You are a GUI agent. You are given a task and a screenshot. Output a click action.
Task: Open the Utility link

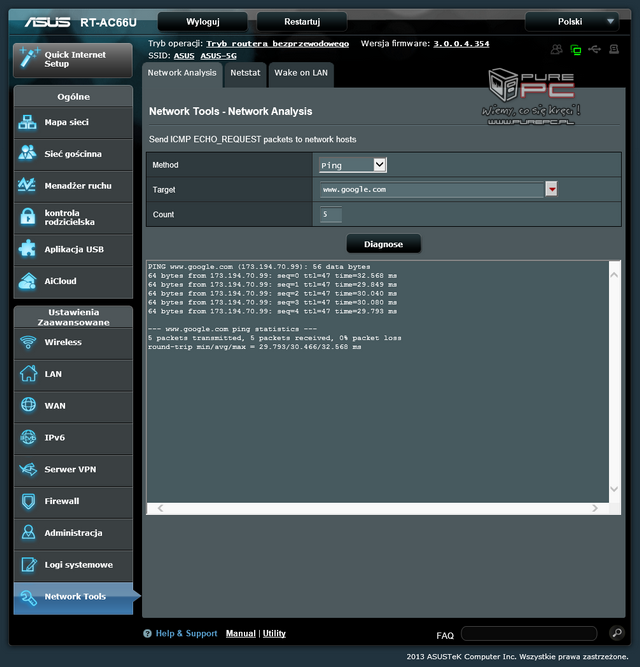274,633
